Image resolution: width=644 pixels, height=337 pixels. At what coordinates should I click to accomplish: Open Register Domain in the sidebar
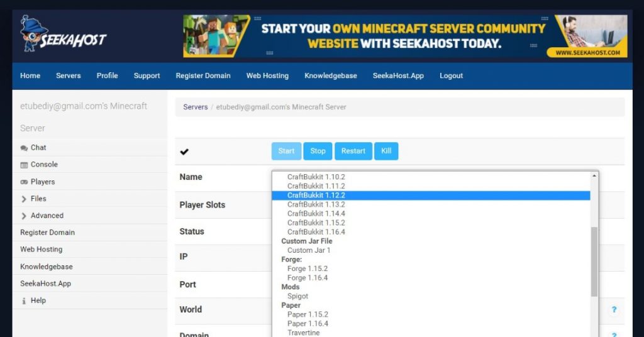point(47,233)
